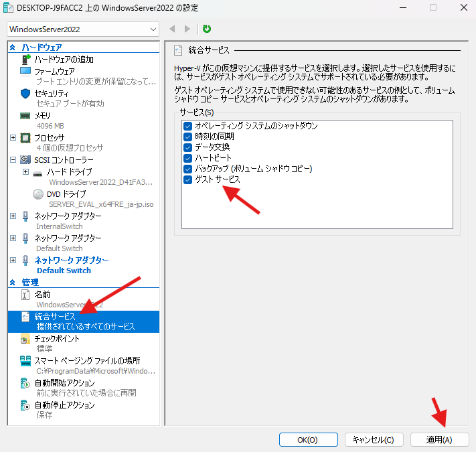Expand the InternalSwitch network adapter node
This screenshot has width=476, height=452.
pos(13,216)
